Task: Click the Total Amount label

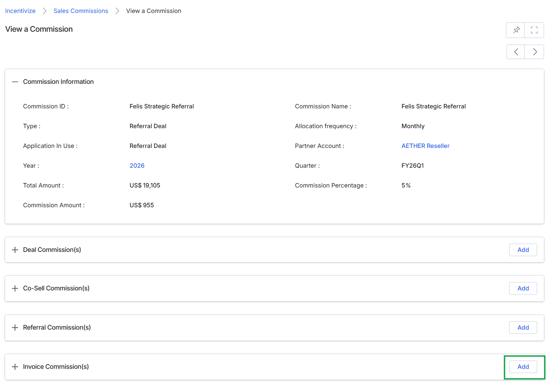Action: pyautogui.click(x=43, y=185)
